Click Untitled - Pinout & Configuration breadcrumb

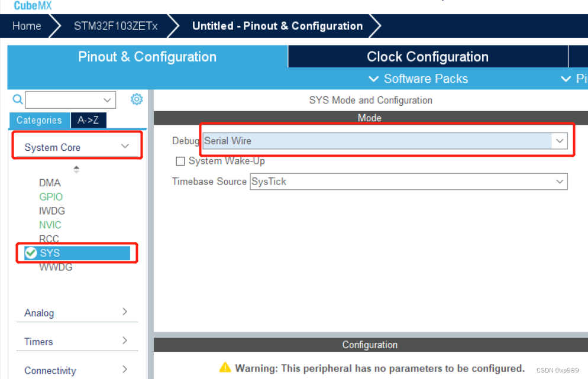277,26
